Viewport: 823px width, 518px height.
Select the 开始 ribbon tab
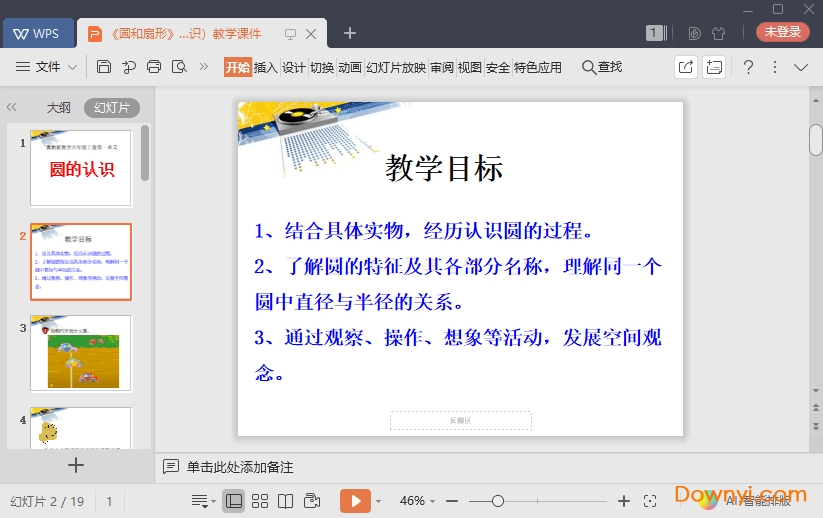pos(238,67)
